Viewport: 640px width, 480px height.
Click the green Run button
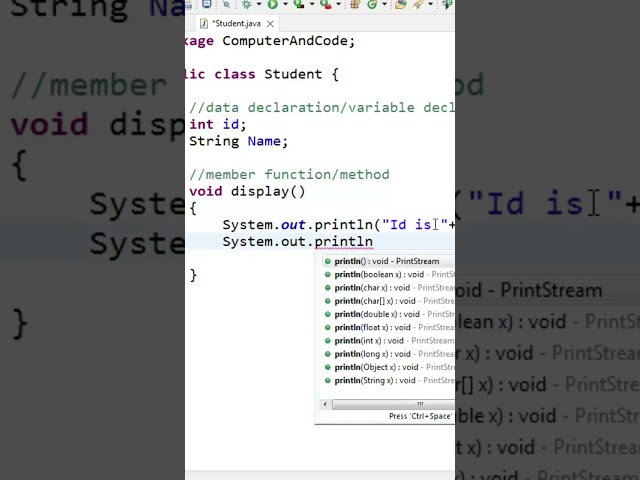(273, 4)
